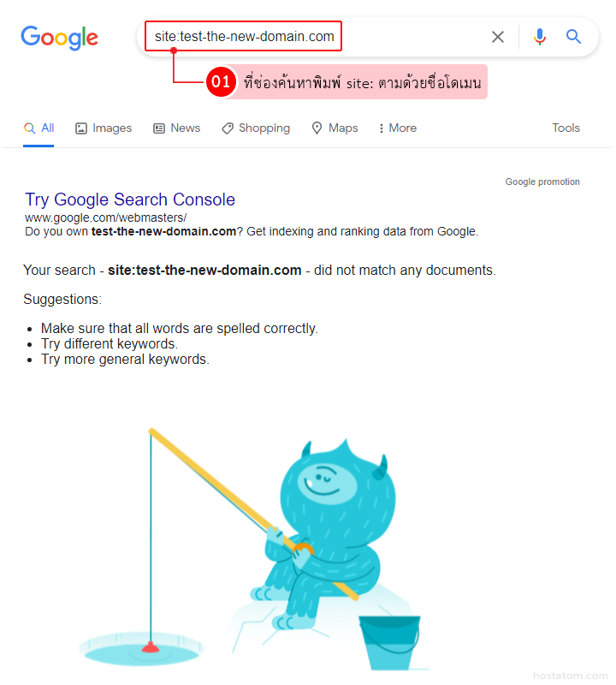The width and height of the screenshot is (616, 685).
Task: Open the Shopping tab label
Action: (264, 128)
